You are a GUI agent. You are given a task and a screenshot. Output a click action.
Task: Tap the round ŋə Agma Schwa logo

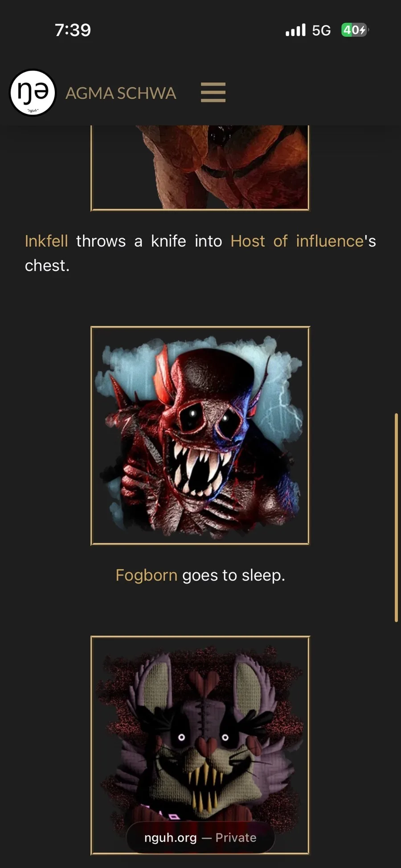(33, 93)
